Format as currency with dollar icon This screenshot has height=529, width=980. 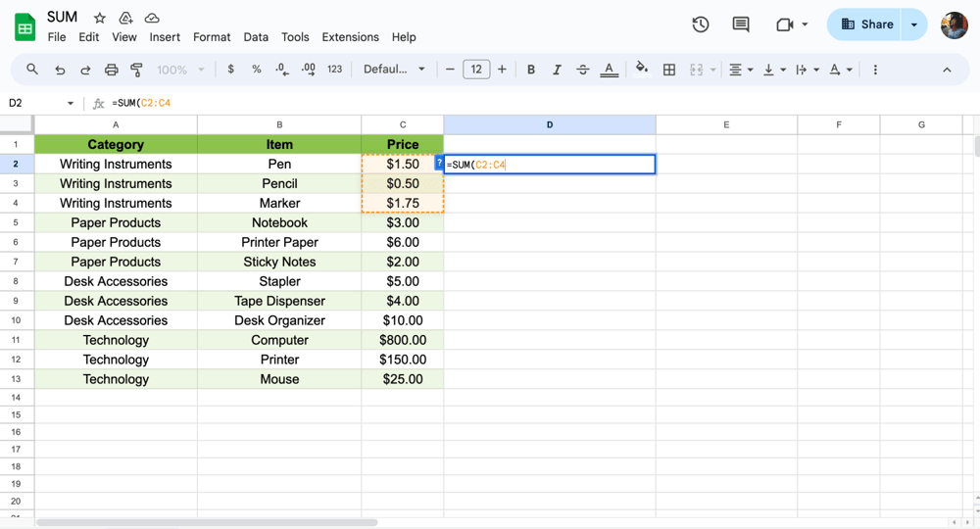pos(230,70)
